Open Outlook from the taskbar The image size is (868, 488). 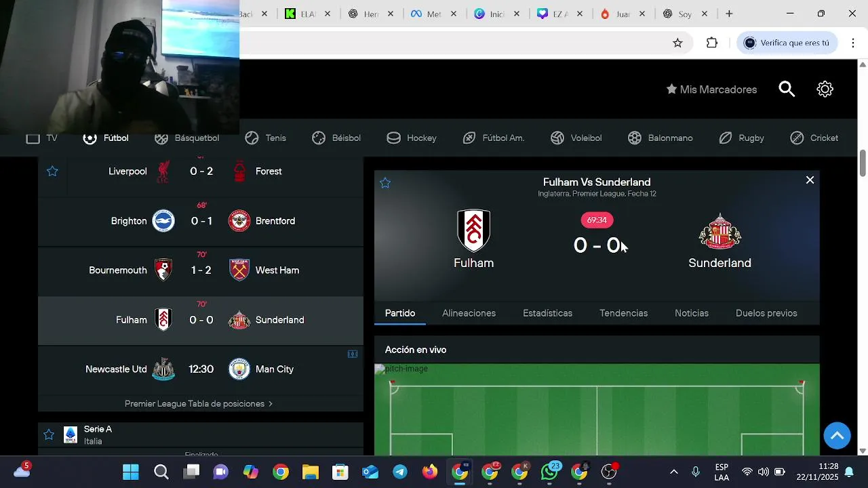pyautogui.click(x=370, y=472)
